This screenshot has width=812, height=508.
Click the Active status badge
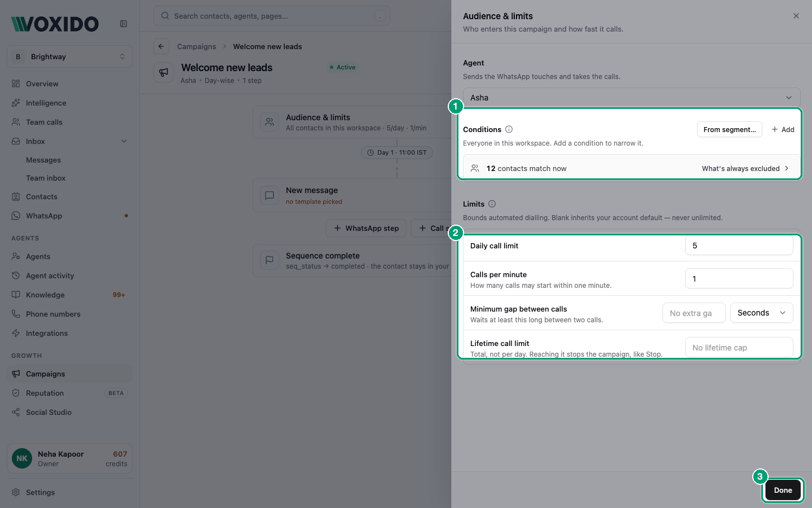click(342, 67)
